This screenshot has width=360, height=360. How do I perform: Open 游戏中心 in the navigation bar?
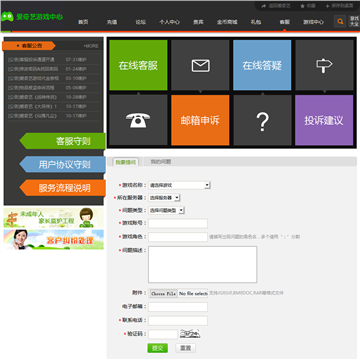click(x=313, y=22)
